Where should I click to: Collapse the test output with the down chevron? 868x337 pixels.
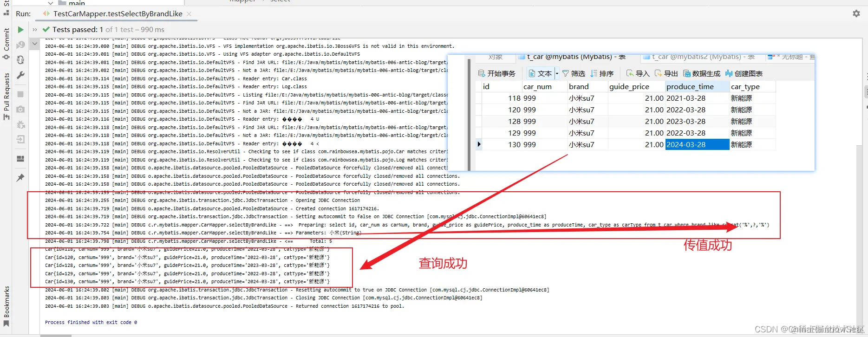coord(35,44)
